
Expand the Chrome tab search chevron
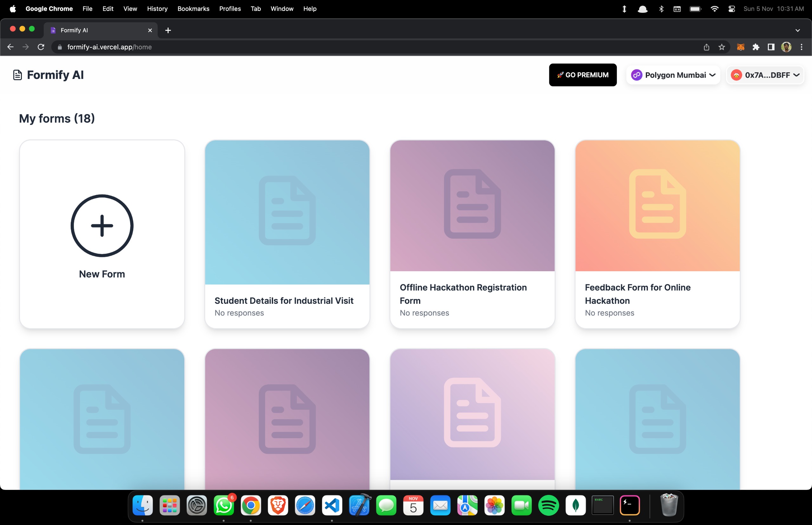[x=797, y=30]
